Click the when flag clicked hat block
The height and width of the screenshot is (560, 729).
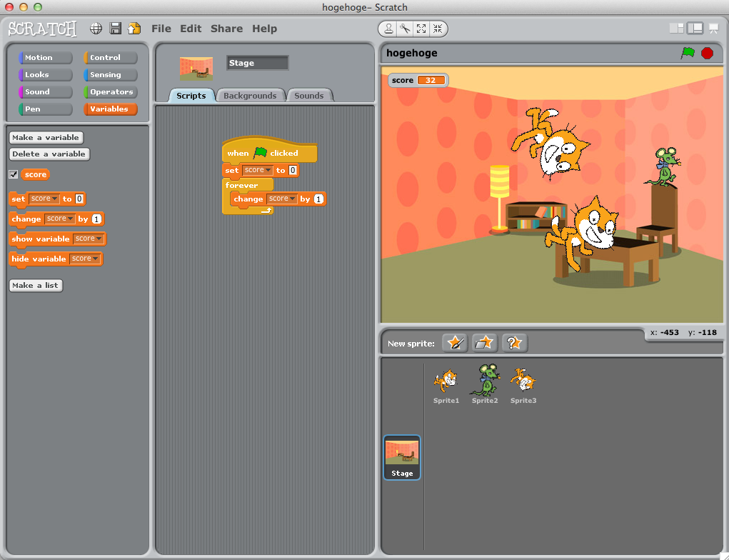click(x=269, y=151)
